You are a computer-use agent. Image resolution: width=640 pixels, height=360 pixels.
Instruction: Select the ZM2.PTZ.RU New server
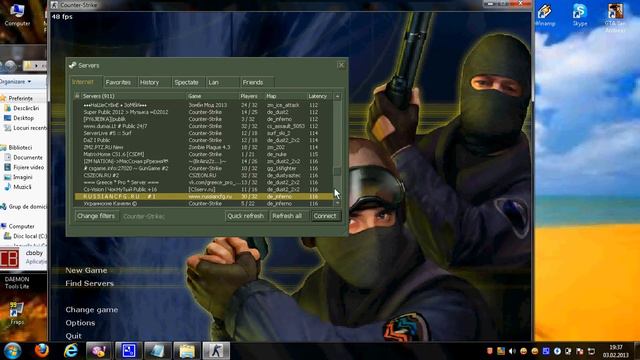point(204,147)
